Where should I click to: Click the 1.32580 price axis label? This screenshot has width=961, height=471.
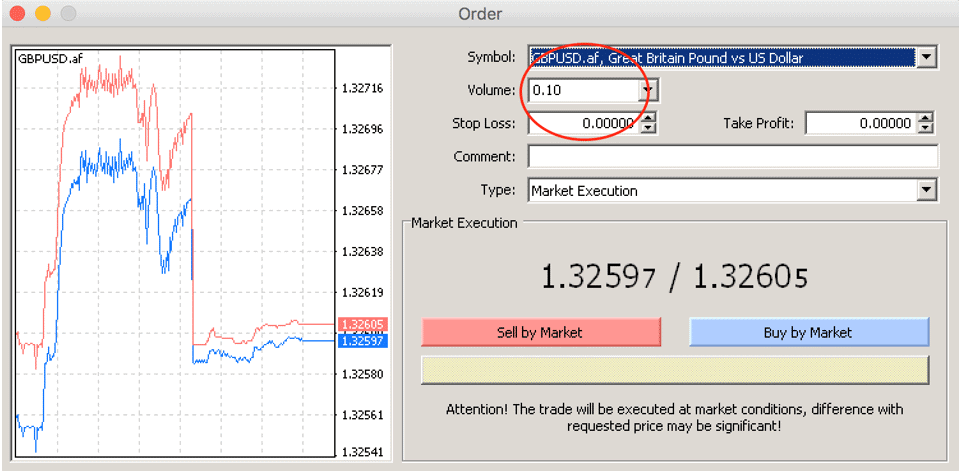point(362,374)
